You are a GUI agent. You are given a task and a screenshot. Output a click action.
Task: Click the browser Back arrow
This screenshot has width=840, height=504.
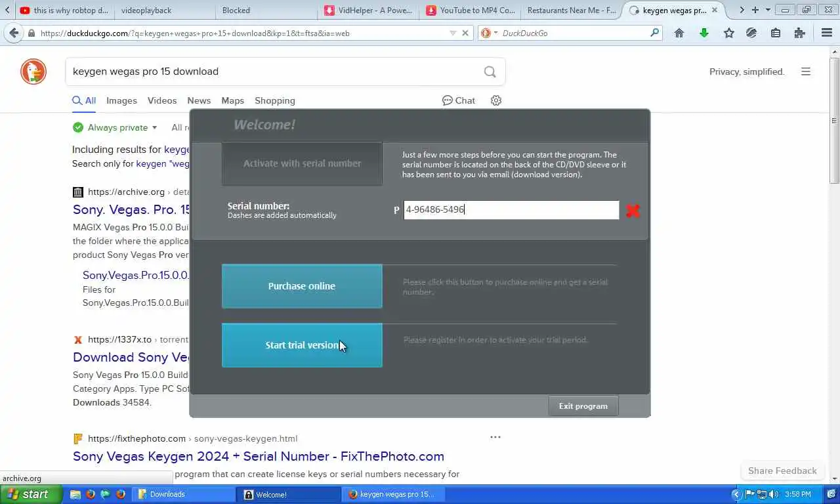tap(12, 33)
